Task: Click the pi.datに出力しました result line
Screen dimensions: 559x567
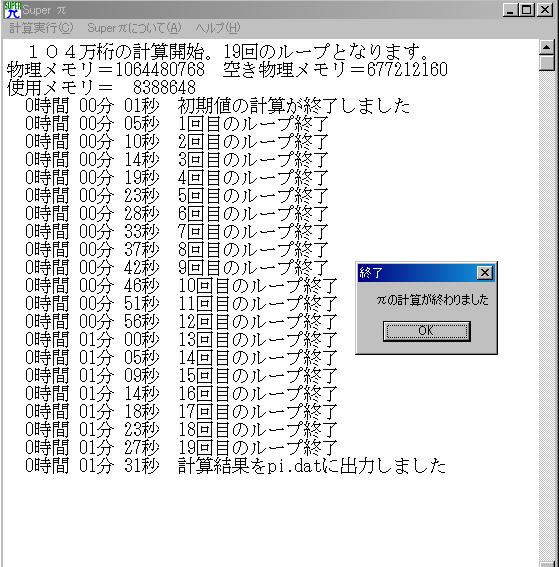Action: click(236, 465)
